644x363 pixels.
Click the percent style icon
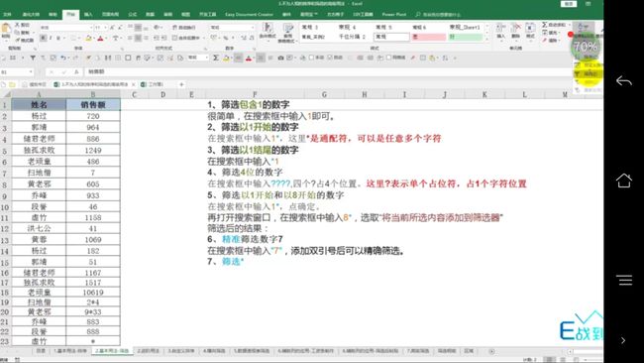(226, 38)
